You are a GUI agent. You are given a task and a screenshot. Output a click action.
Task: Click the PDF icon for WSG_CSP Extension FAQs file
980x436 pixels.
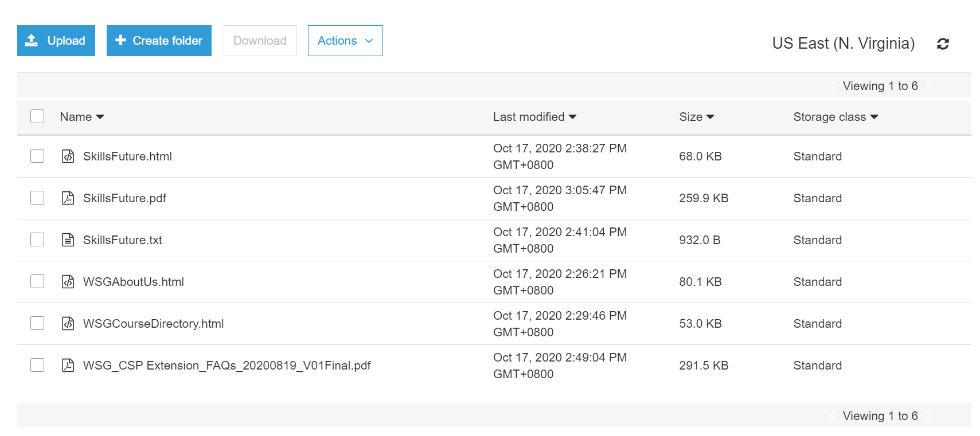click(68, 365)
